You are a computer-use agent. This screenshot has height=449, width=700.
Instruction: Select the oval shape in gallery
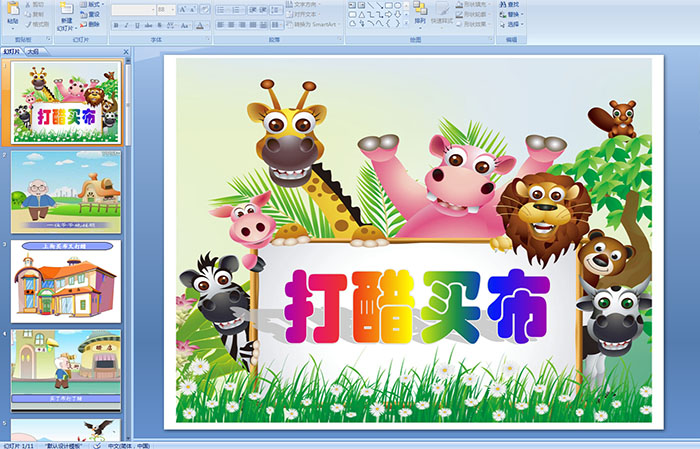(397, 5)
